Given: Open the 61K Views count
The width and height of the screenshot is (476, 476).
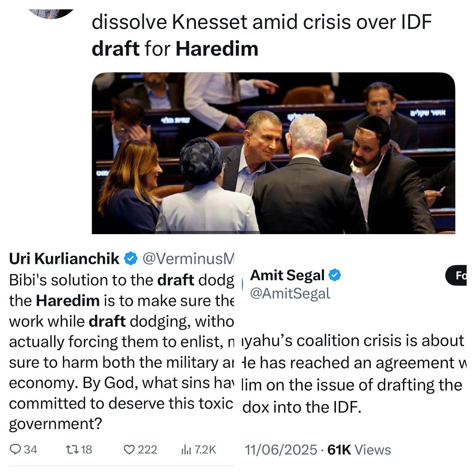Looking at the screenshot, I should [359, 450].
